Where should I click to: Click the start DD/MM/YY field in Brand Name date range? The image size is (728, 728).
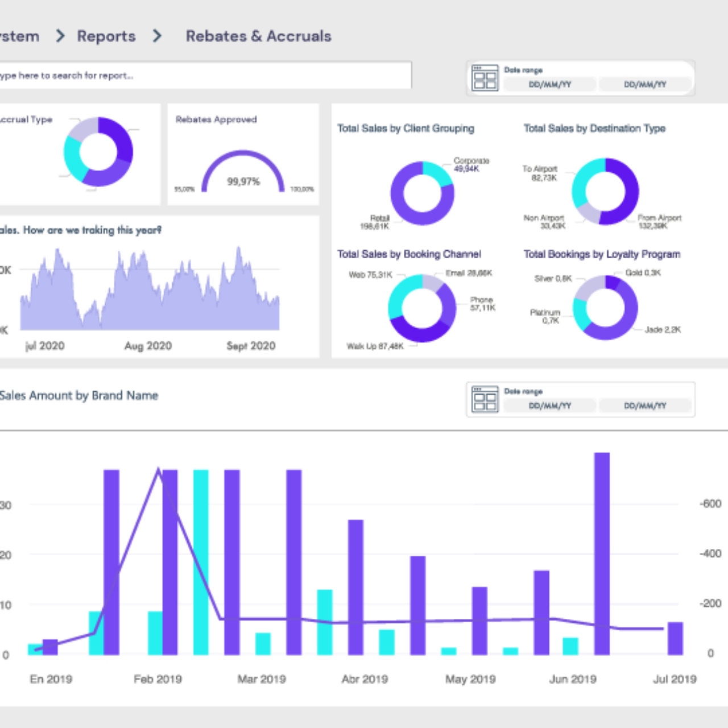click(548, 406)
